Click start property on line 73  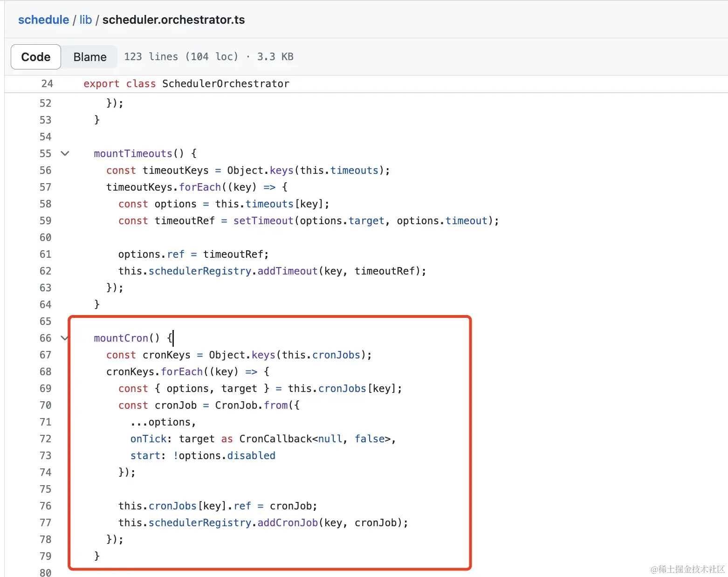(x=145, y=455)
